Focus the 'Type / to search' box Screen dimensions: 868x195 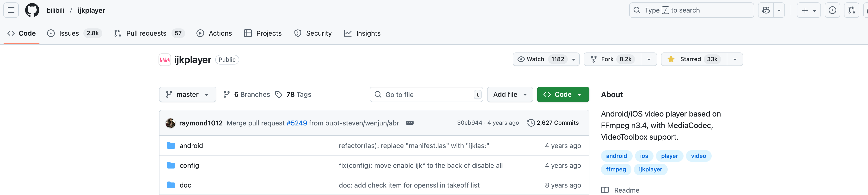click(691, 10)
